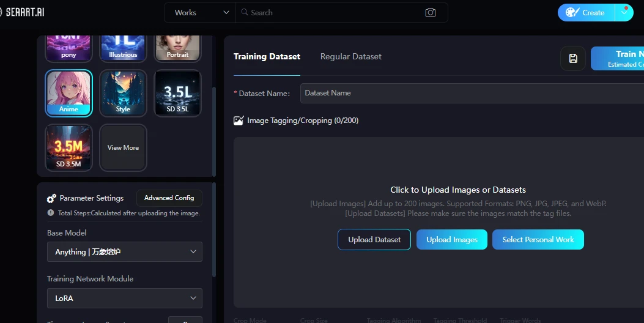Choose the Style model thumbnail
Image resolution: width=644 pixels, height=323 pixels.
coord(123,92)
